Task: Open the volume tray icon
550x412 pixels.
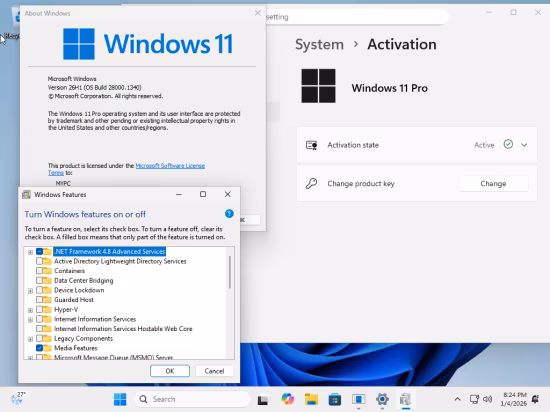Action: point(488,399)
